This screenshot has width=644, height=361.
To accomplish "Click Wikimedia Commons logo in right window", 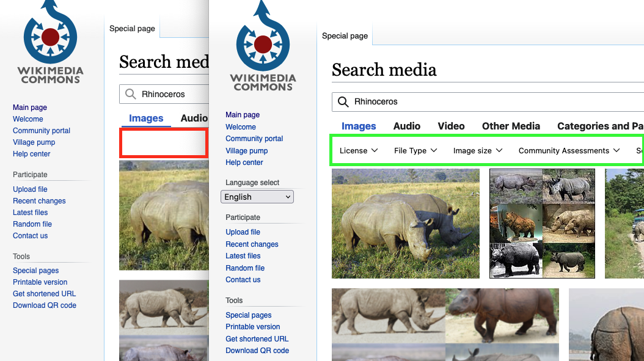I will tap(263, 46).
